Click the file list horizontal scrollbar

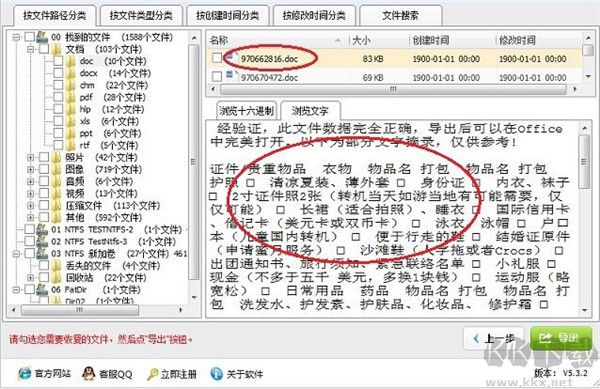pos(393,89)
